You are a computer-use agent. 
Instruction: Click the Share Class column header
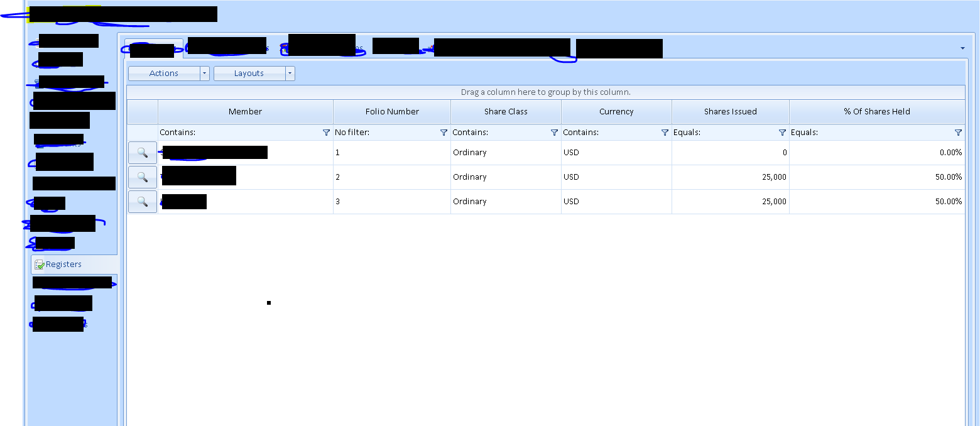pos(506,112)
